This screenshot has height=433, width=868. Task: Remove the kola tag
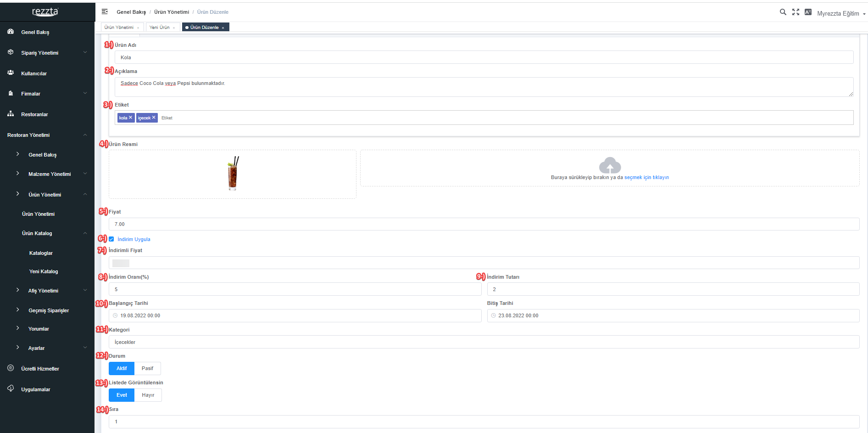(131, 118)
